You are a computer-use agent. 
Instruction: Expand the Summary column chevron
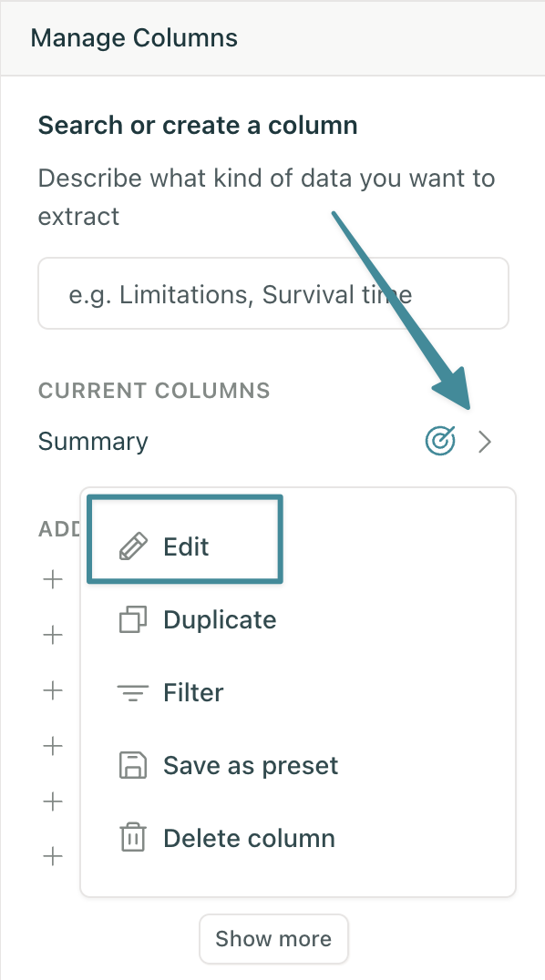(485, 442)
